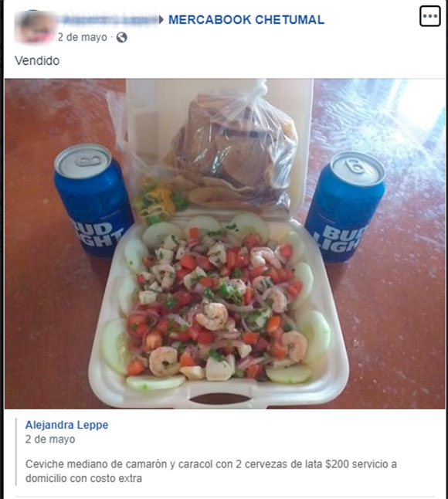Open the ceviche photo in the viewer
The width and height of the screenshot is (448, 499).
(x=225, y=243)
